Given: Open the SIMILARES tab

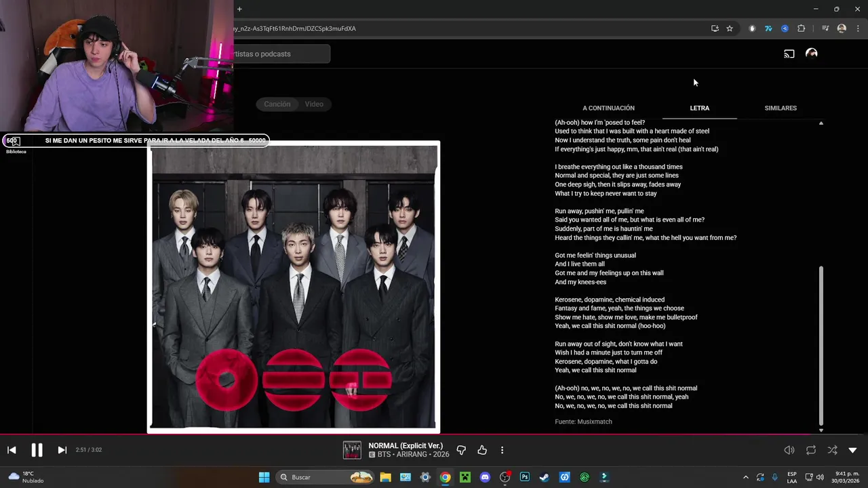Looking at the screenshot, I should [x=781, y=108].
